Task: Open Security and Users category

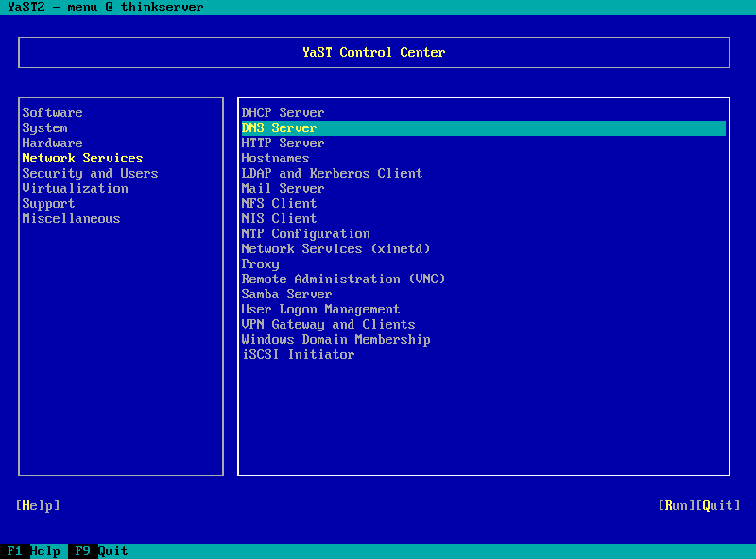Action: click(x=90, y=173)
